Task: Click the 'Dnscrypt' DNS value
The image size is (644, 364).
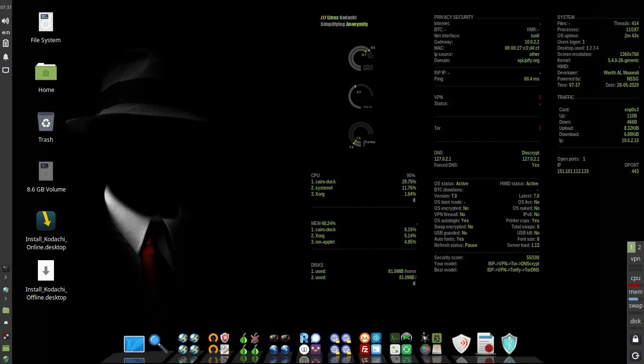Action: [x=530, y=153]
